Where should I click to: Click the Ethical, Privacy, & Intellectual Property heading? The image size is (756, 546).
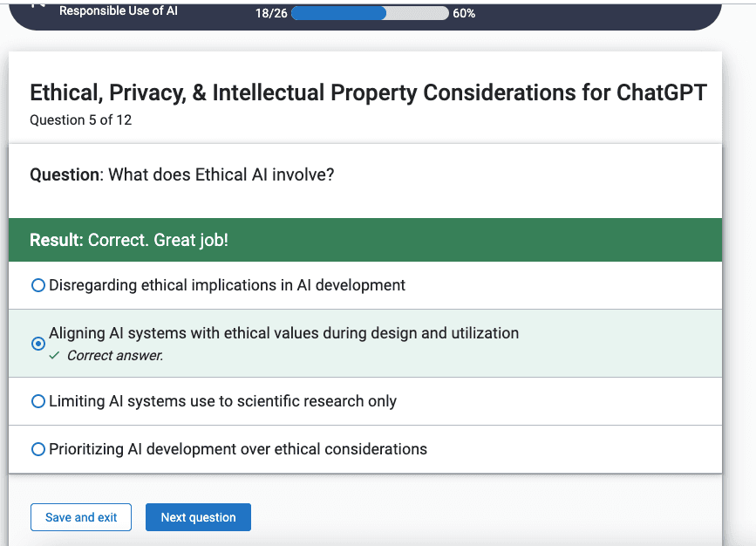coord(368,92)
